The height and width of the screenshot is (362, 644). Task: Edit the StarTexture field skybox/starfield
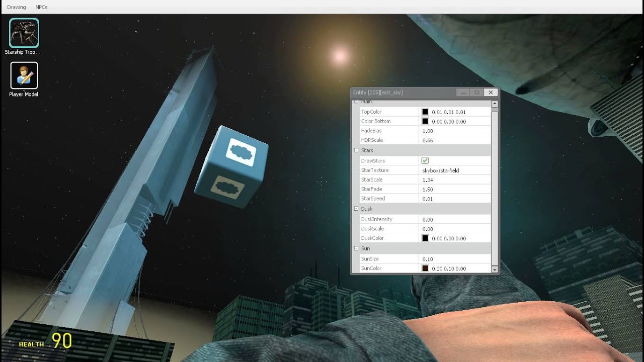coord(455,170)
